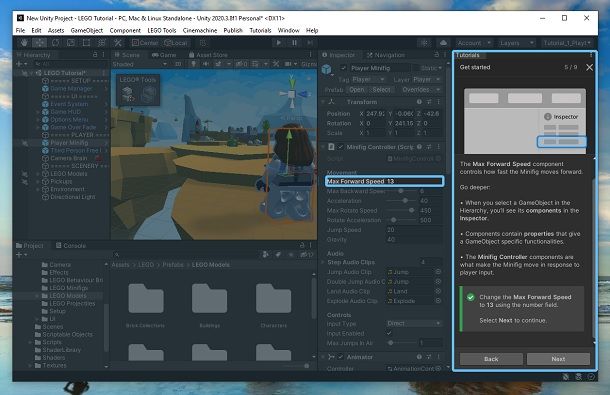
Task: Pick object for Jump Audio Clip
Action: coord(438,272)
